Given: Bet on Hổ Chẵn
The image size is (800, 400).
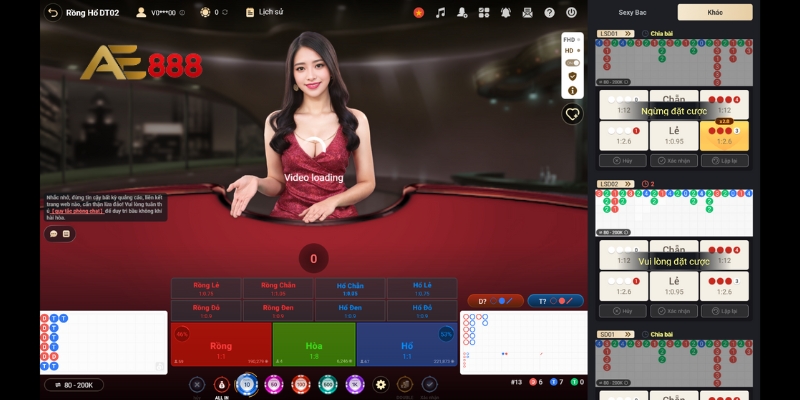Looking at the screenshot, I should tap(350, 288).
